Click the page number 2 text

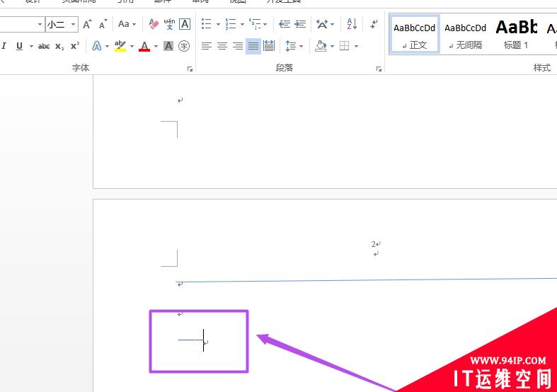coord(374,244)
